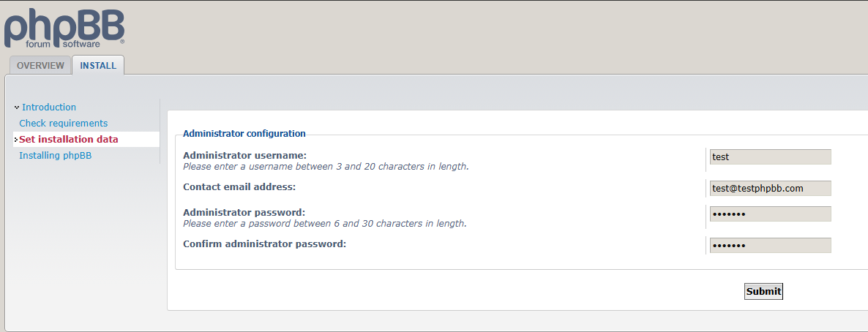The width and height of the screenshot is (868, 332).
Task: Click the username length hint text
Action: [326, 166]
